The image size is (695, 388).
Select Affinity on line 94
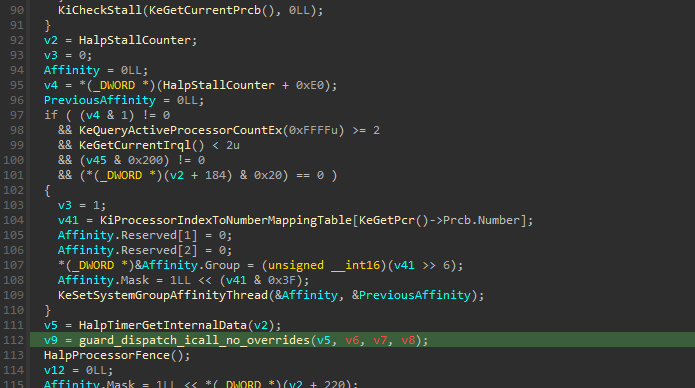[72, 70]
